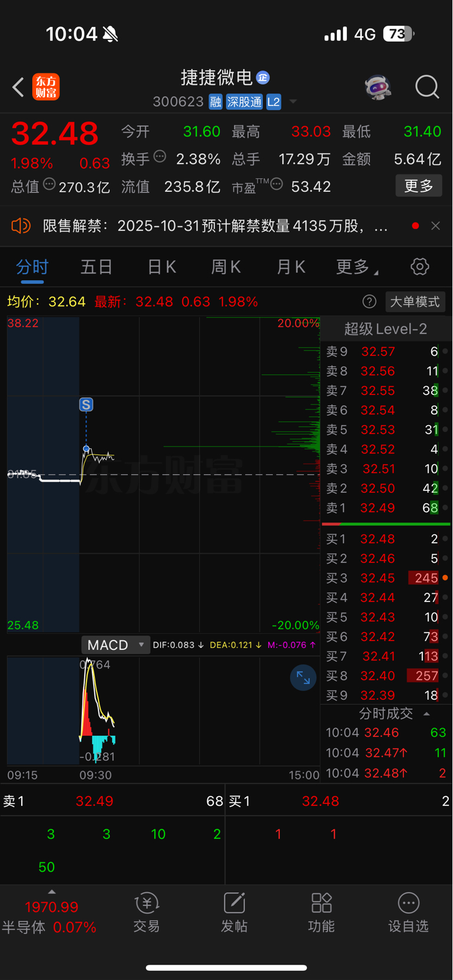The height and width of the screenshot is (980, 453).
Task: Open chart help question mark icon
Action: point(369,302)
